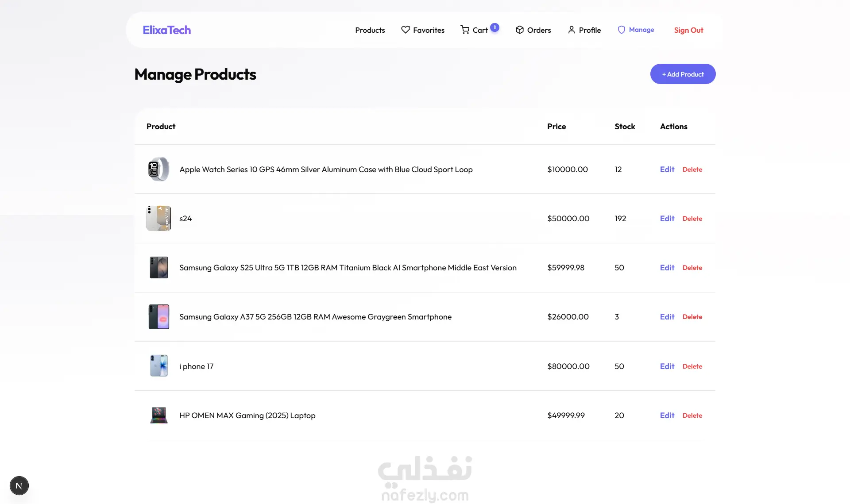850x504 pixels.
Task: Click the Price column header
Action: (556, 127)
